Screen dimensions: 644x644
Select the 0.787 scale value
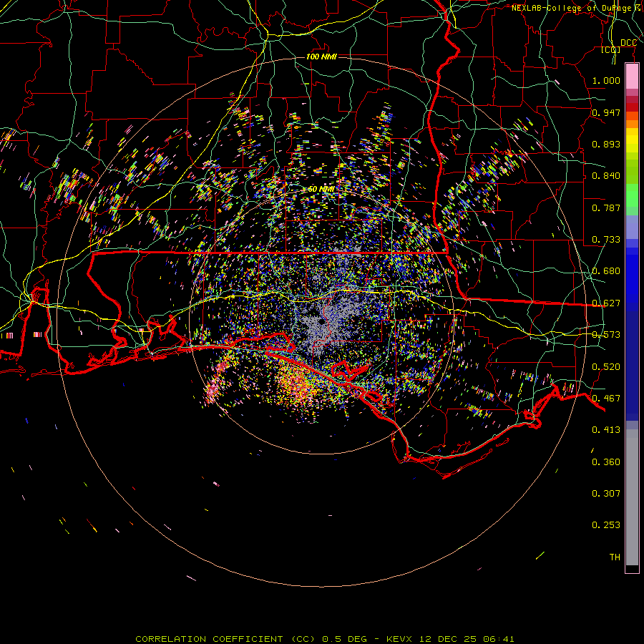pos(606,208)
